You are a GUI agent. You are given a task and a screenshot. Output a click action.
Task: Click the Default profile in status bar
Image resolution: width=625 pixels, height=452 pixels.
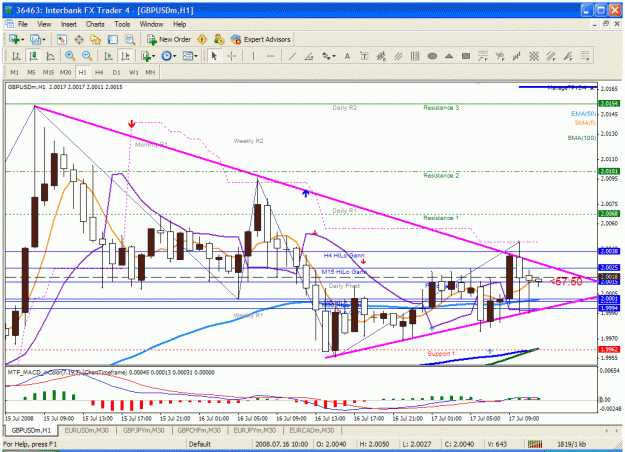click(x=200, y=444)
